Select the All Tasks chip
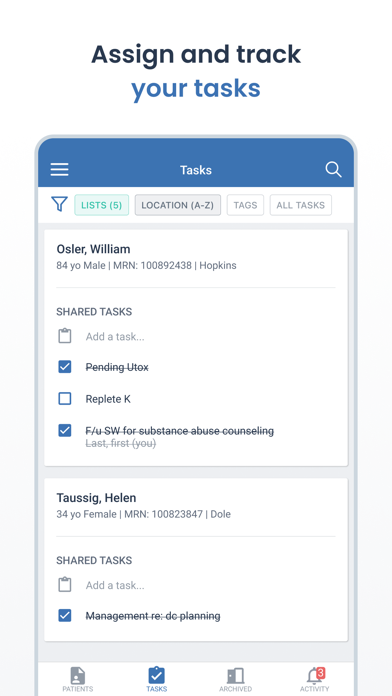The height and width of the screenshot is (696, 392). pos(301,205)
